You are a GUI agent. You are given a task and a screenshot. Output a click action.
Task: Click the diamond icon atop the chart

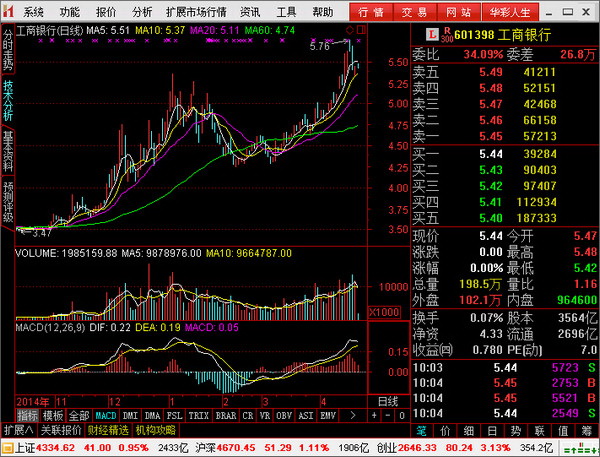tap(349, 30)
